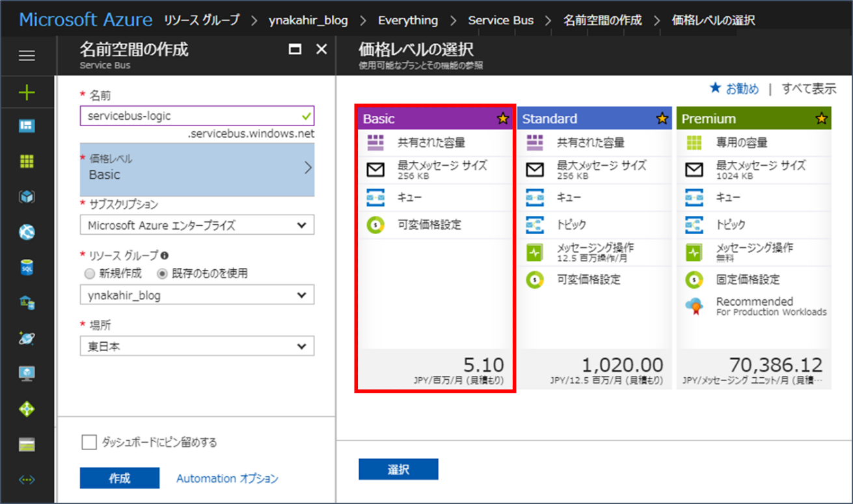Click the queue icon in the Basic card
Viewport: 853px width, 504px height.
click(x=376, y=197)
